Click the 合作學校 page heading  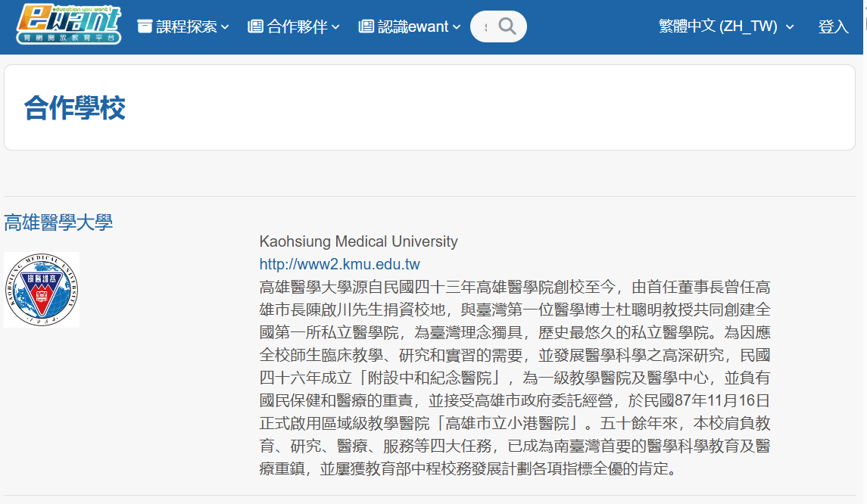click(x=75, y=107)
